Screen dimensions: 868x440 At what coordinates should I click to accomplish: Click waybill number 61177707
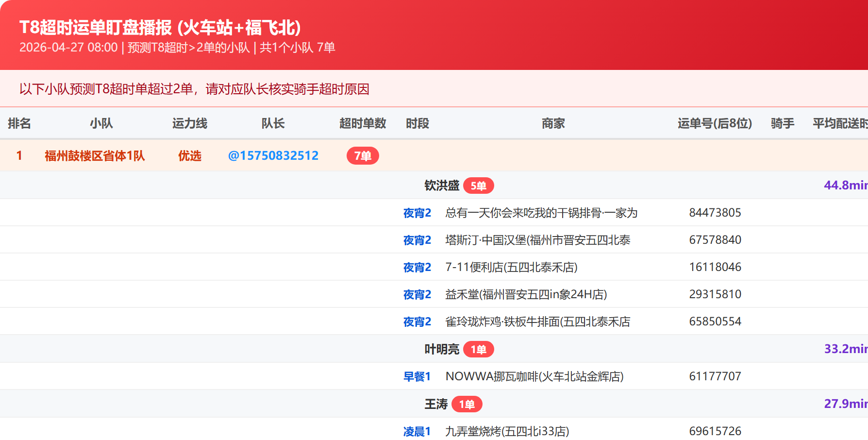tap(715, 376)
